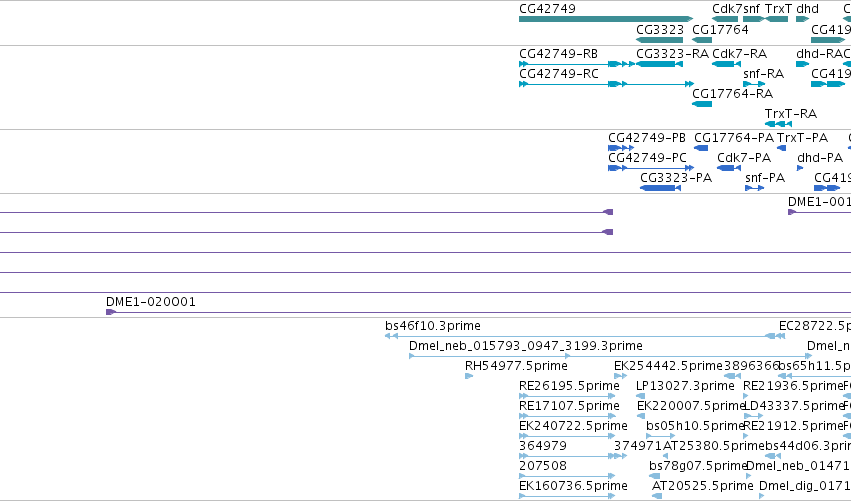851x501 pixels.
Task: Select the CG3323 gene bar
Action: pos(659,40)
